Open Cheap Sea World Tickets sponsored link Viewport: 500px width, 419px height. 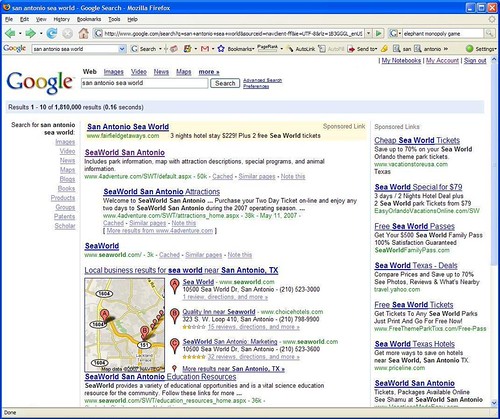(x=417, y=140)
